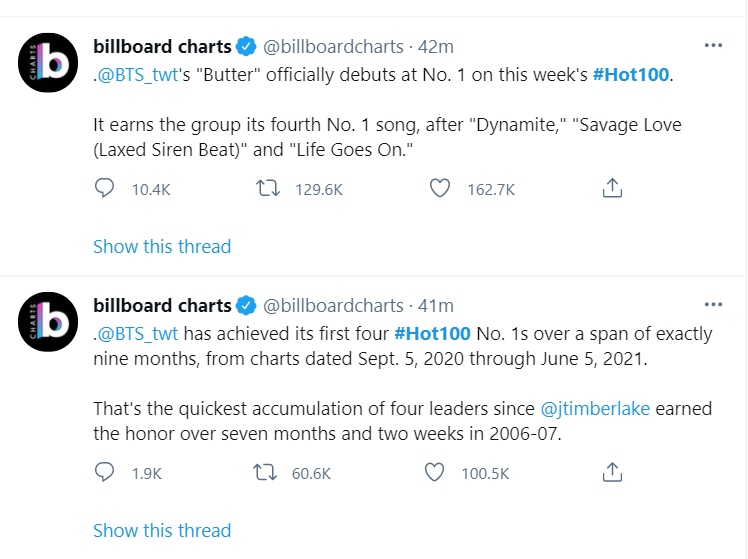Open @BTS_twt mention in second tweet
This screenshot has width=748, height=559.
pyautogui.click(x=135, y=332)
